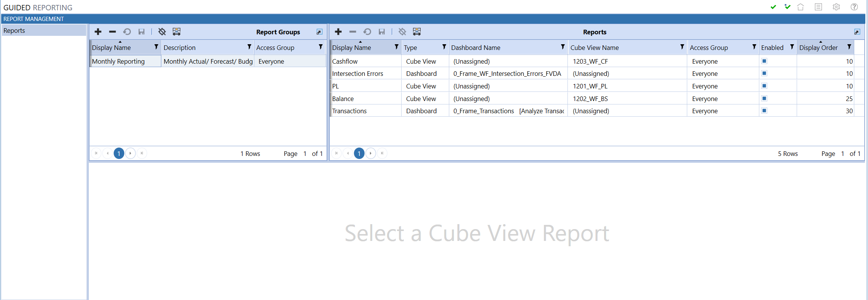Go to last page in Reports pager
The image size is (868, 300).
(382, 153)
